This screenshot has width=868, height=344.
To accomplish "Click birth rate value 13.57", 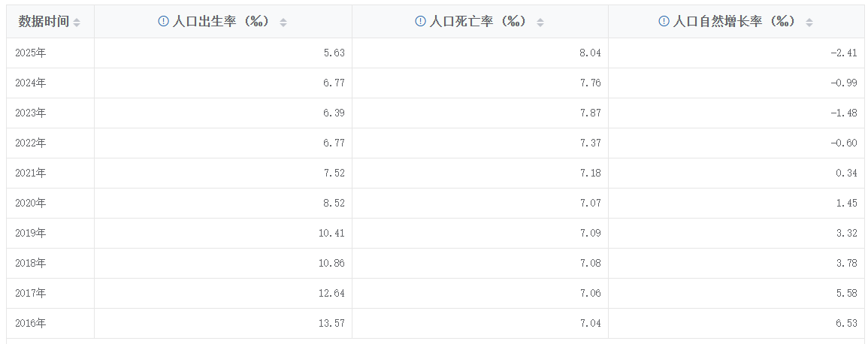I will pos(331,323).
